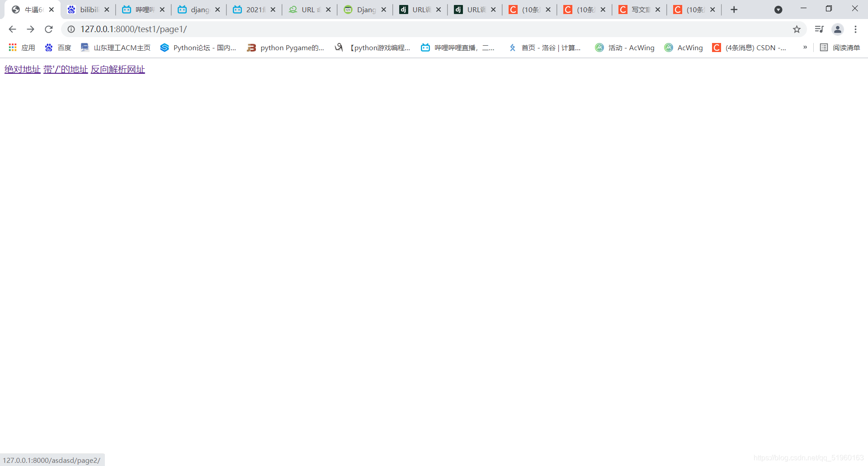Show more bookmarks via the chevron
Screen dimensions: 868x466
(x=805, y=48)
